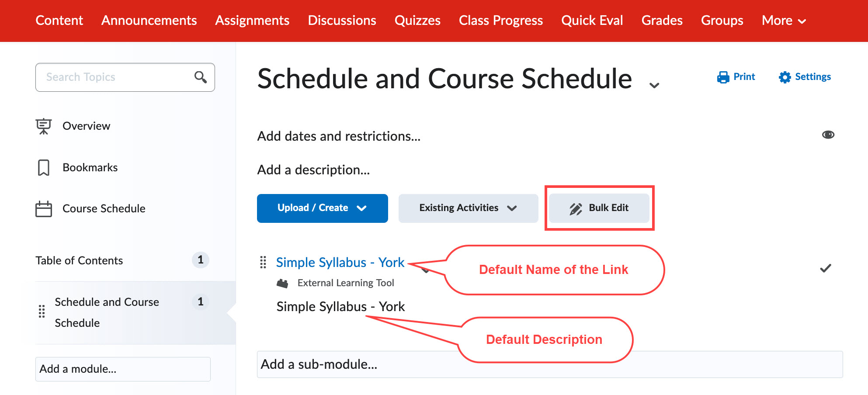The height and width of the screenshot is (395, 868).
Task: Go to the Grades tab
Action: pos(662,21)
